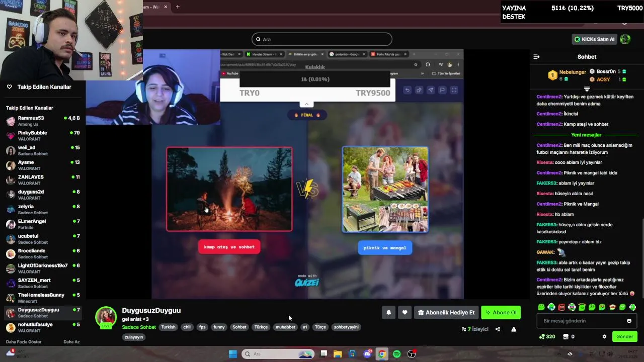Click the fullscreen icon in quiz toolbar

(454, 90)
